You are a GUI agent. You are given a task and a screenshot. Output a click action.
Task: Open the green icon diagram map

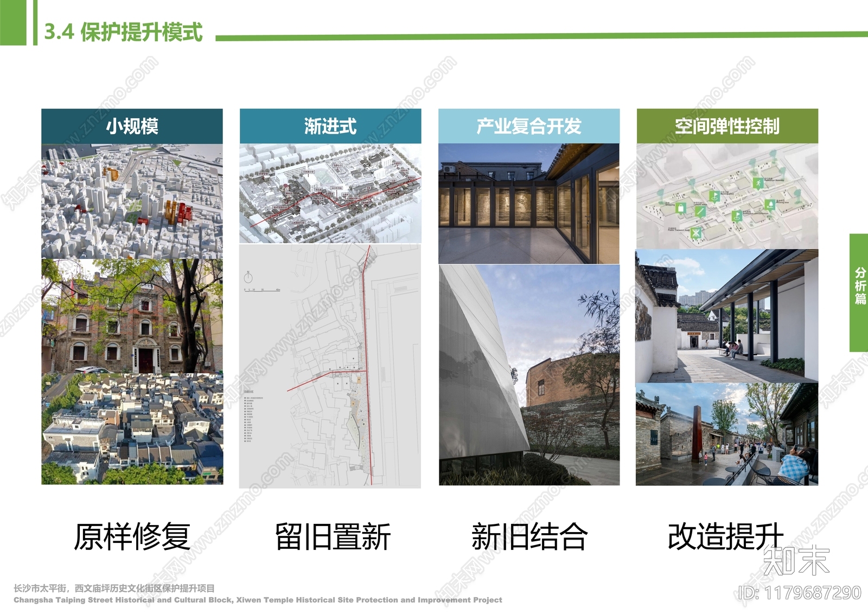727,196
